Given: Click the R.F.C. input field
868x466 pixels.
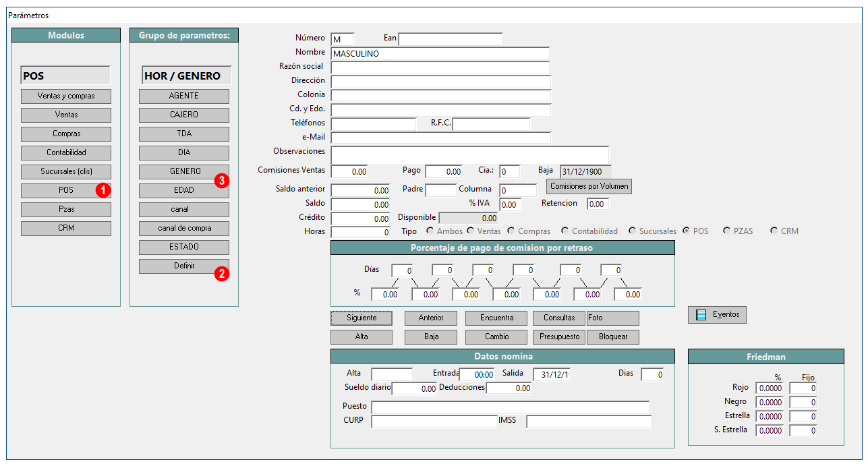Looking at the screenshot, I should click(491, 125).
